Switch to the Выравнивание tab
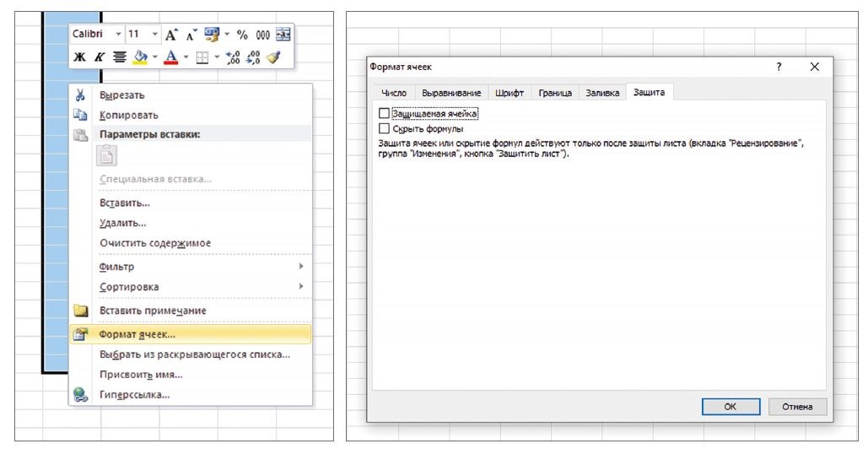 tap(451, 93)
